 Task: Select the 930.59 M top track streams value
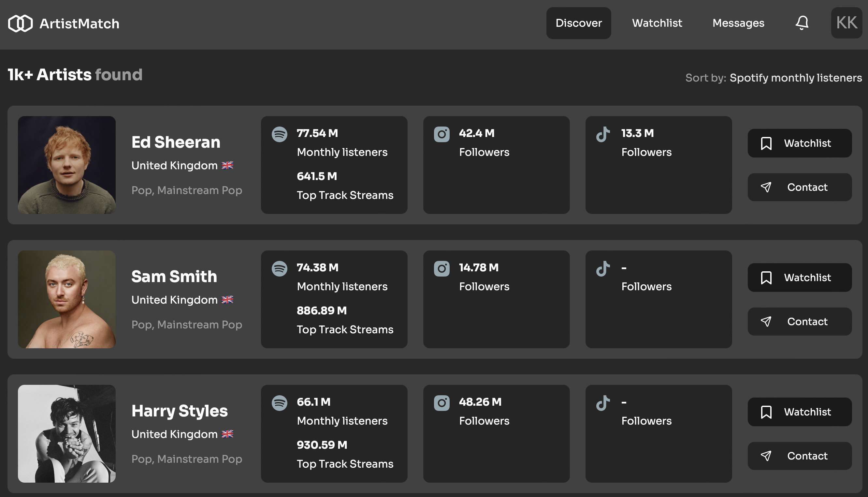point(322,445)
